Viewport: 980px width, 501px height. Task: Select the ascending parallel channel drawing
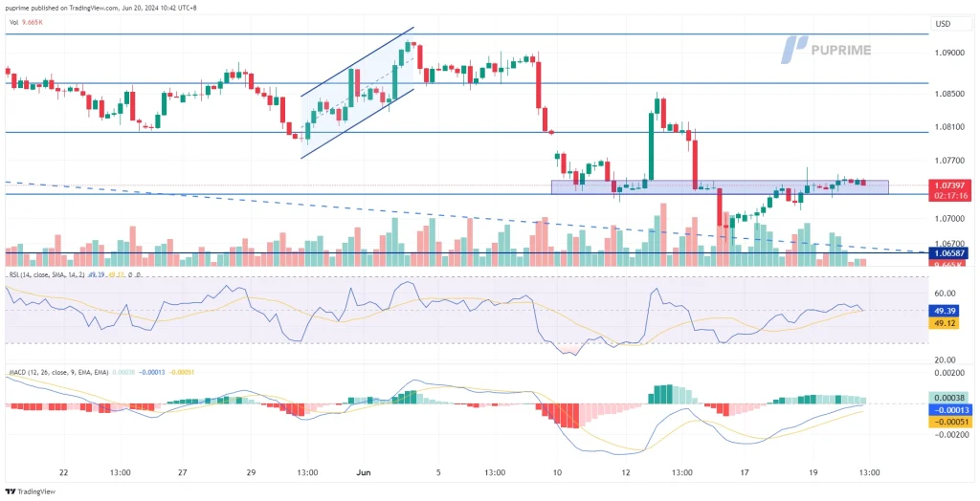click(358, 92)
